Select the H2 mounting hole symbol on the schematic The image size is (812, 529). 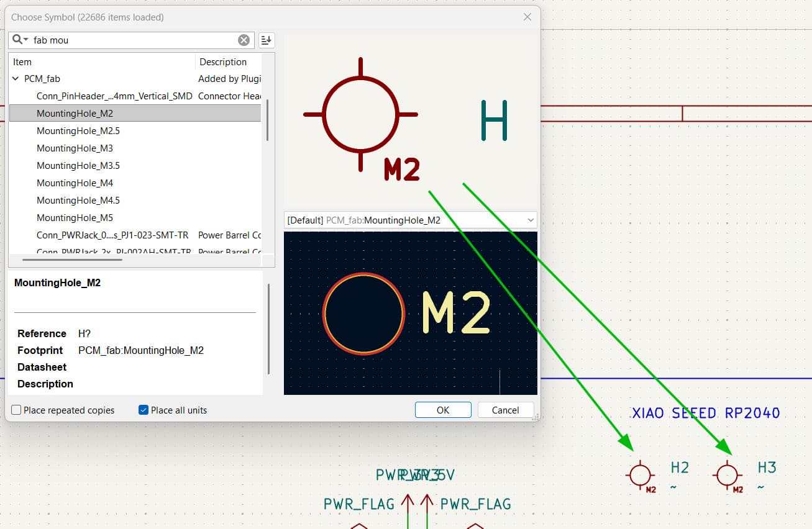click(641, 476)
